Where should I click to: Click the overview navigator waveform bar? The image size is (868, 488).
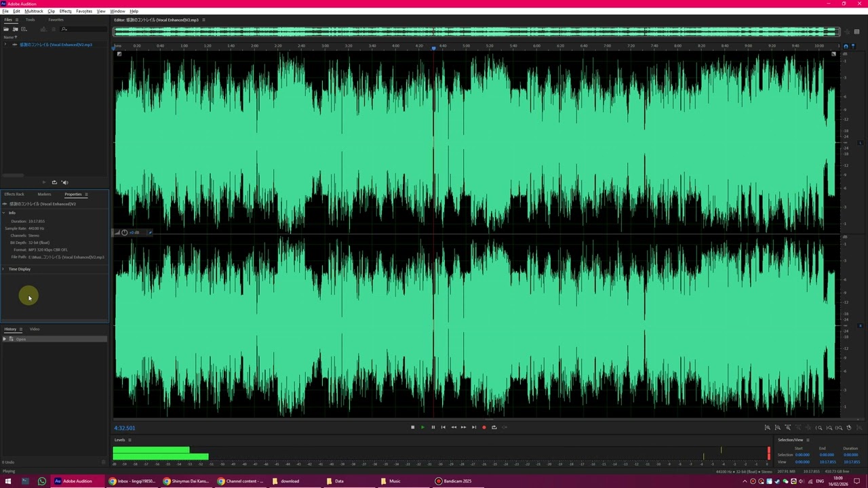pos(477,32)
